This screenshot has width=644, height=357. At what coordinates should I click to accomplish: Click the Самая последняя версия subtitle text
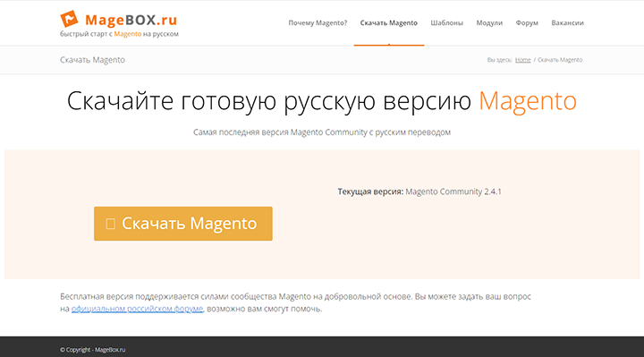(x=322, y=132)
